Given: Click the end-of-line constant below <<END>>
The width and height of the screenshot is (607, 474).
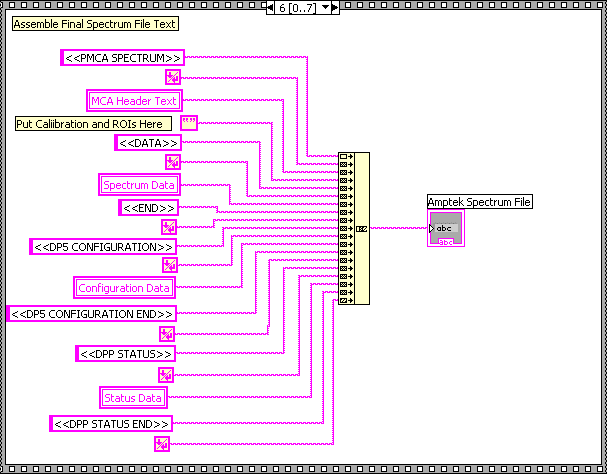Looking at the screenshot, I should pos(168,226).
